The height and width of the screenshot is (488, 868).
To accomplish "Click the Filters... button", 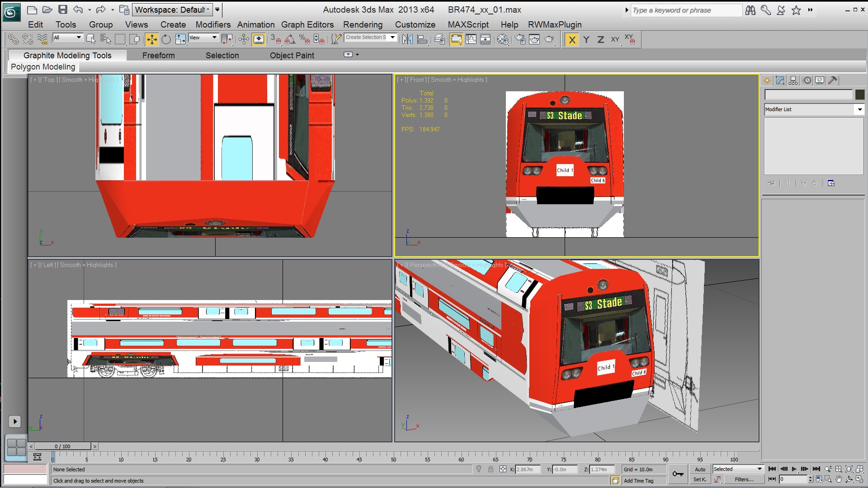I will [744, 479].
